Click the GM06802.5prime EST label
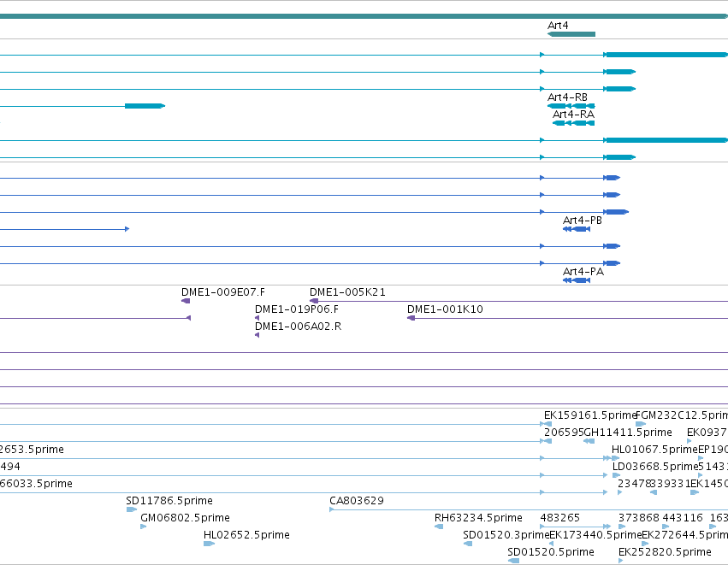Screen dimensions: 728x565 click(185, 518)
